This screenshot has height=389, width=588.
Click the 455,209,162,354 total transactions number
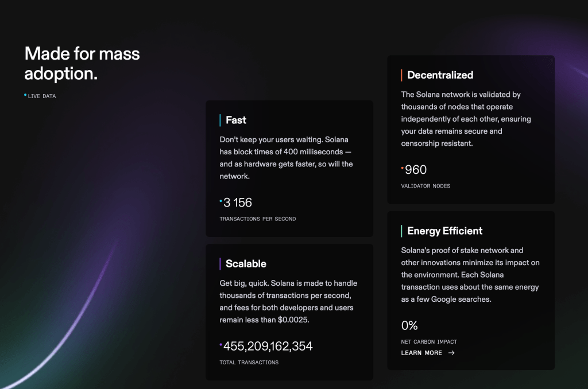(268, 346)
